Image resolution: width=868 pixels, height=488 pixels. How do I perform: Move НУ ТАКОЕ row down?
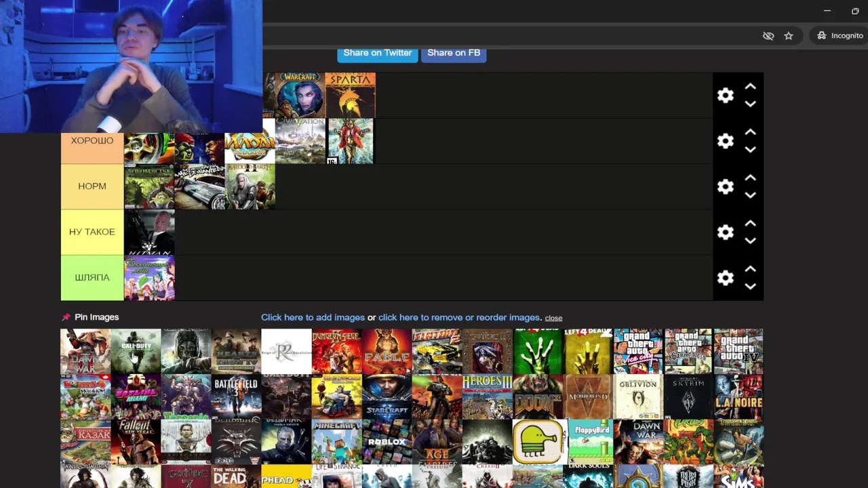tap(750, 241)
